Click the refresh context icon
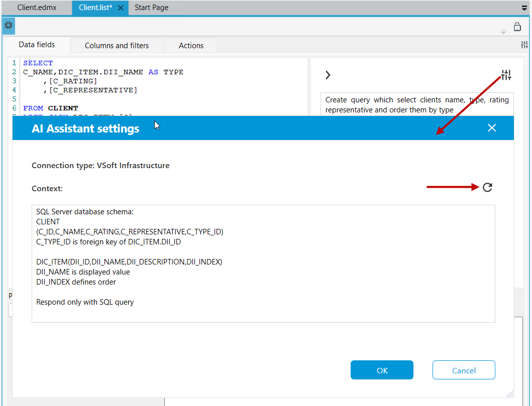 point(487,187)
